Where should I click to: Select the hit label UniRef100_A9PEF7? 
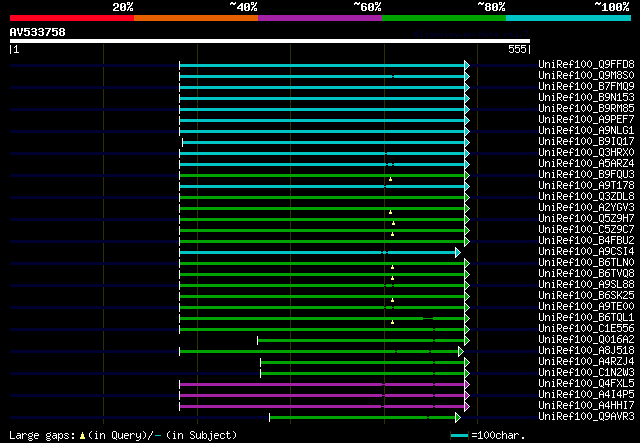tap(586, 119)
